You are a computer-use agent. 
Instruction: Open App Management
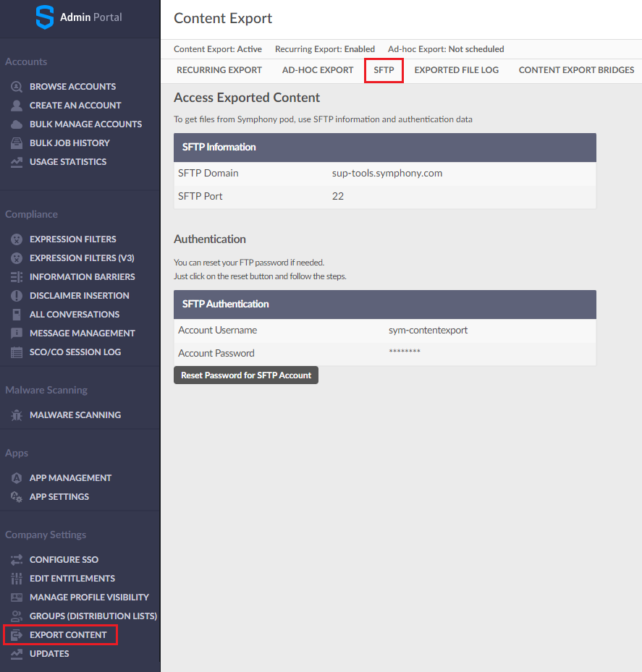point(70,478)
